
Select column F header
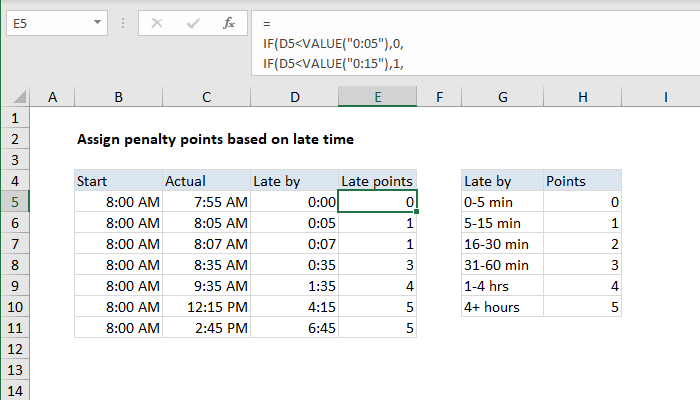tap(439, 97)
